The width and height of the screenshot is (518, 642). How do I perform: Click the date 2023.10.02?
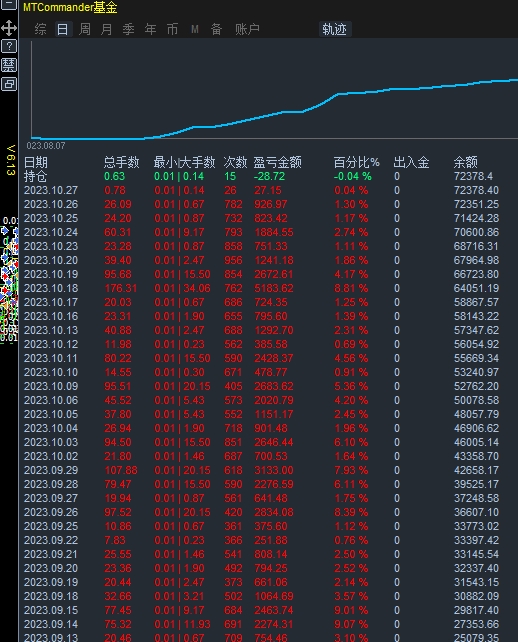[x=51, y=456]
